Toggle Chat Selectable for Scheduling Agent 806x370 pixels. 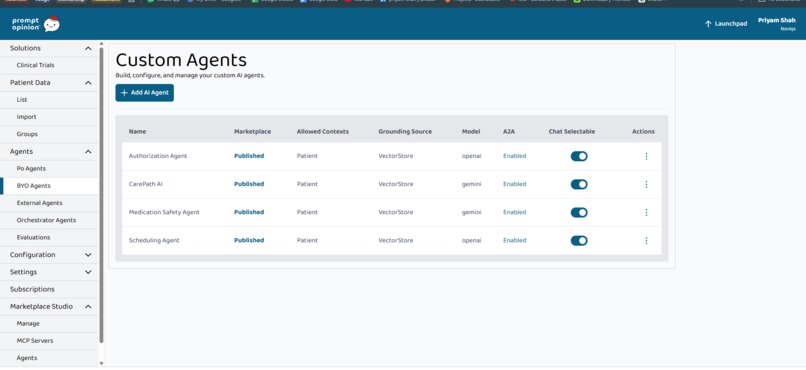pyautogui.click(x=579, y=240)
